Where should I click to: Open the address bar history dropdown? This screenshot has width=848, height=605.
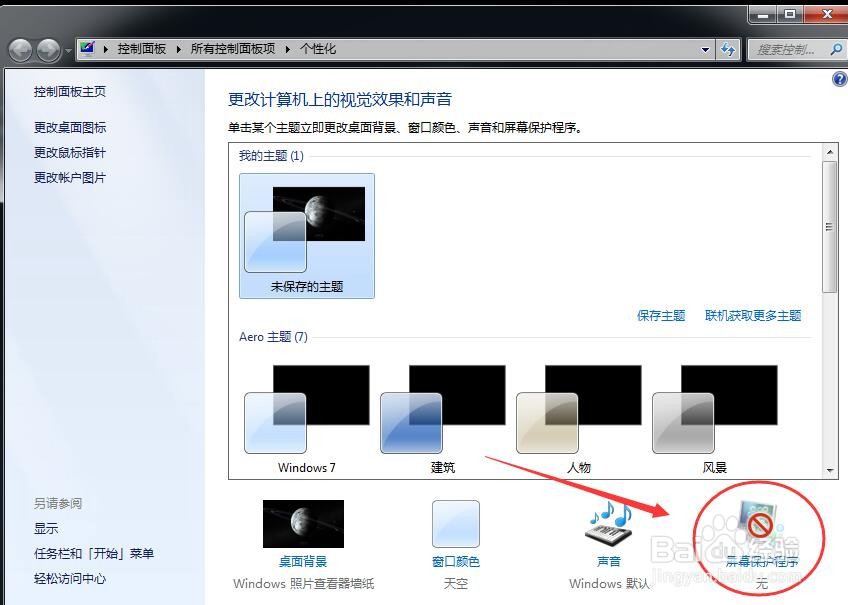tap(705, 50)
